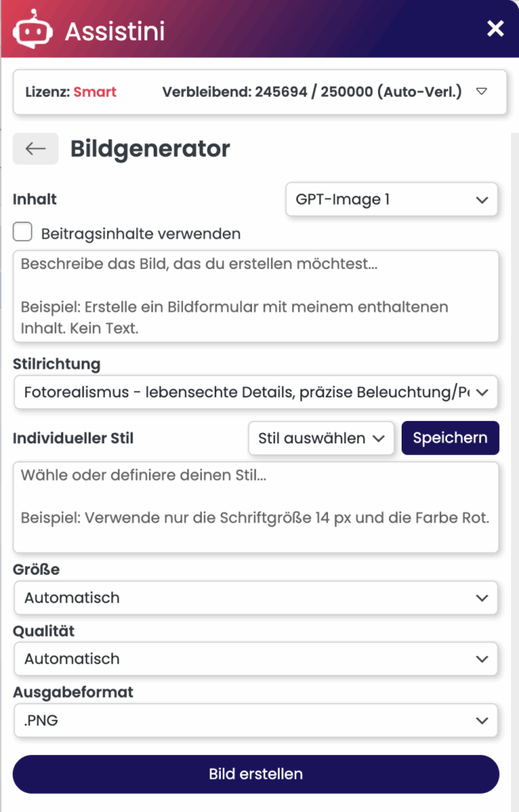Open the Qualität dropdown
The image size is (519, 812).
point(256,659)
